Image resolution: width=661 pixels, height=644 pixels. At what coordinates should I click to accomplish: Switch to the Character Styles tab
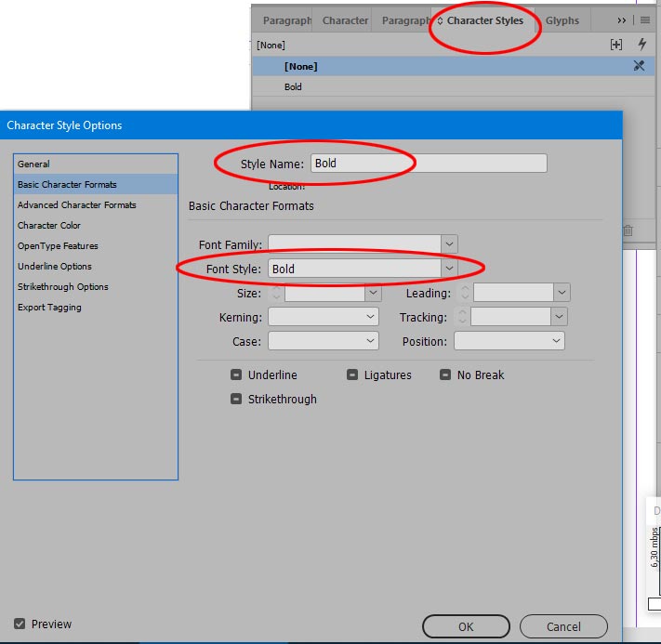(483, 20)
